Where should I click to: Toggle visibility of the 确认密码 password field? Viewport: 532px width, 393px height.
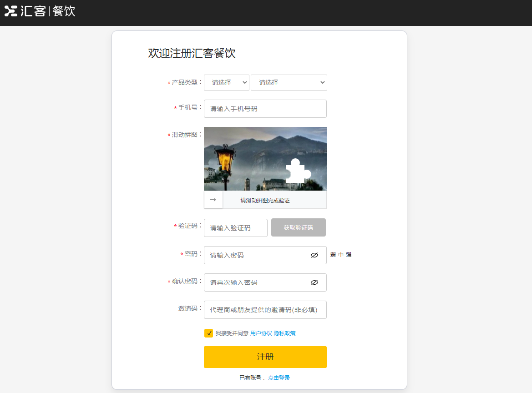[314, 282]
